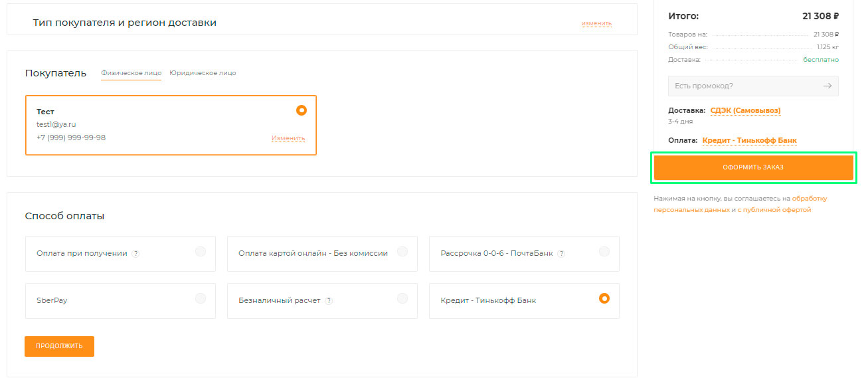Screen dimensions: 868x386
Task: Switch to the Физическое лицо tab
Action: pos(131,73)
